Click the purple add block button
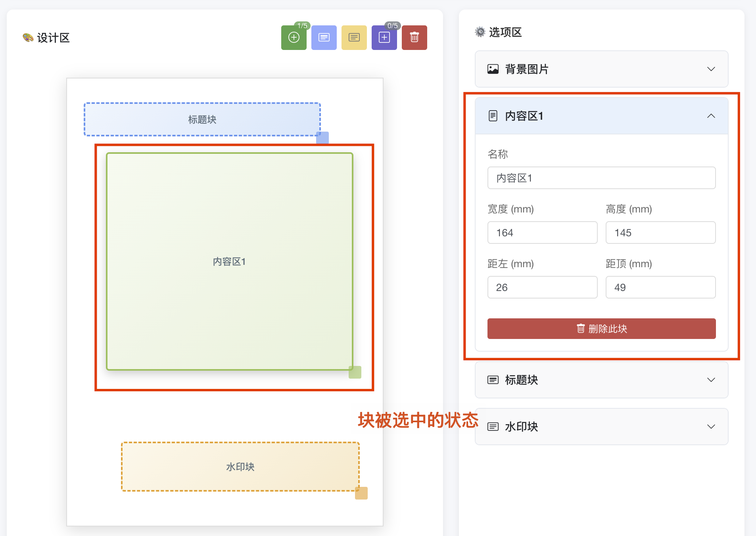This screenshot has width=756, height=536. click(x=384, y=38)
